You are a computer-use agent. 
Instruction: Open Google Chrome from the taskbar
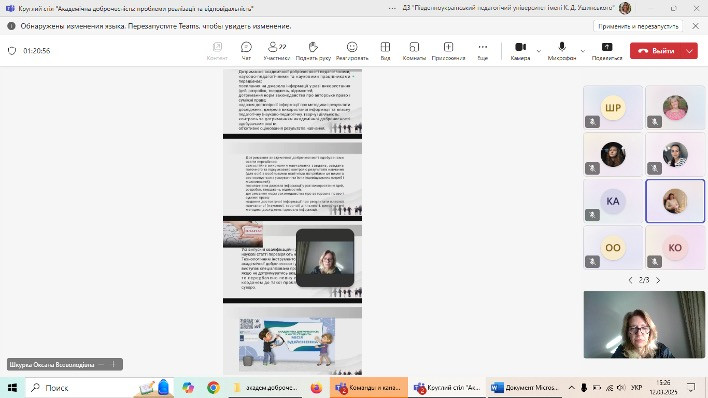point(213,388)
